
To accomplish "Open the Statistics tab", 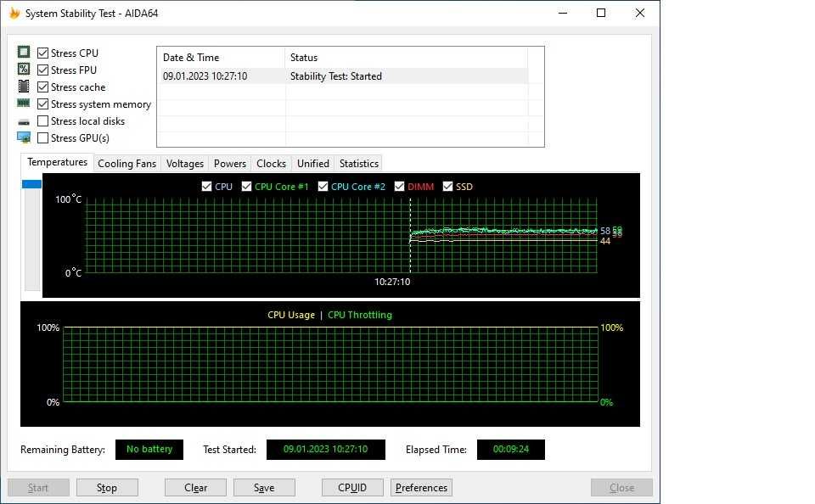I will click(358, 164).
